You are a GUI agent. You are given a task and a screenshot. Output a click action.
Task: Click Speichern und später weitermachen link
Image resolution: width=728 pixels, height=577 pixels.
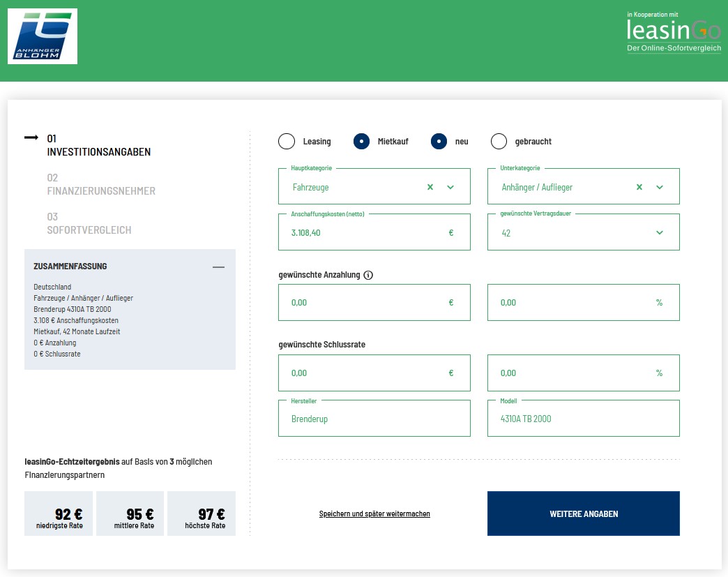pos(374,514)
